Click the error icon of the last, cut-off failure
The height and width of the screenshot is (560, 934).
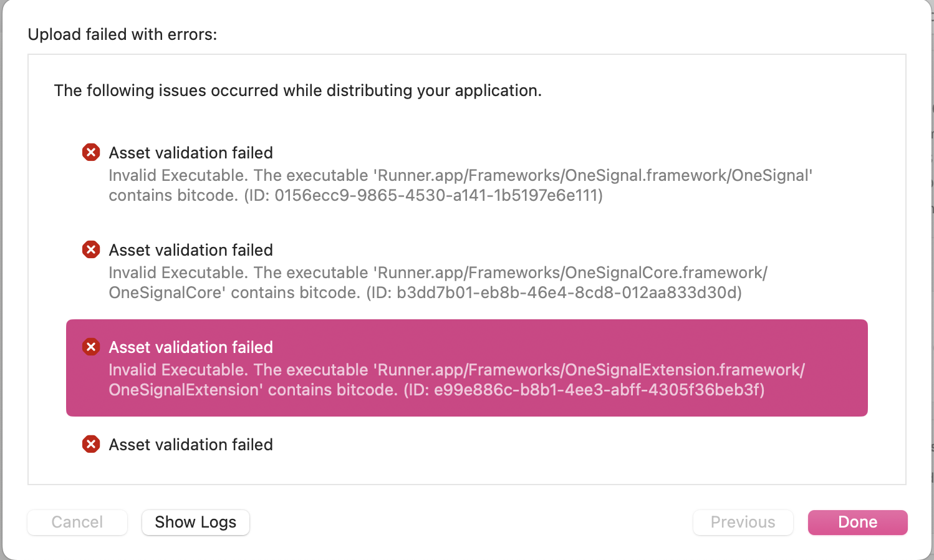[x=91, y=444]
